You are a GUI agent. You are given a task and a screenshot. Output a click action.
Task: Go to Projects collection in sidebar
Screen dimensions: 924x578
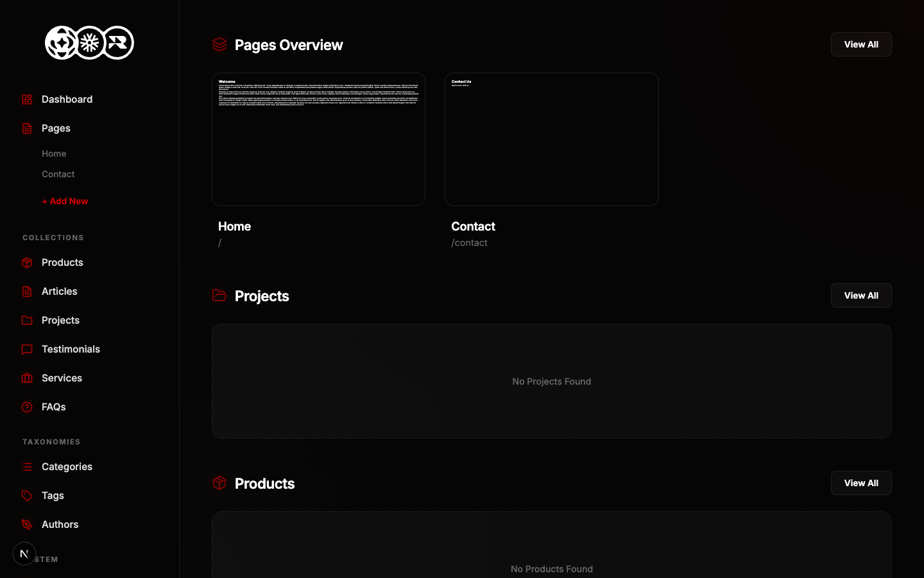[60, 320]
